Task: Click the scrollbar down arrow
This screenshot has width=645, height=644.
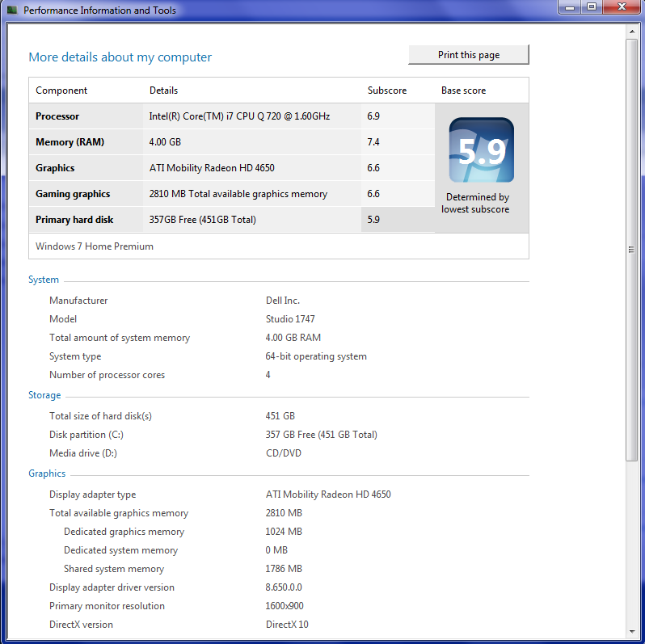Action: click(x=632, y=632)
